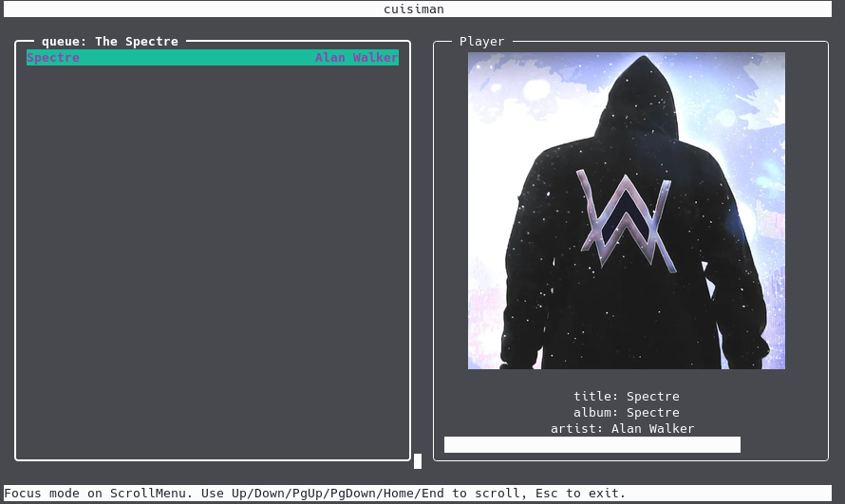The image size is (845, 504).
Task: Click the Alan Walker artist name in queue row
Action: (356, 58)
